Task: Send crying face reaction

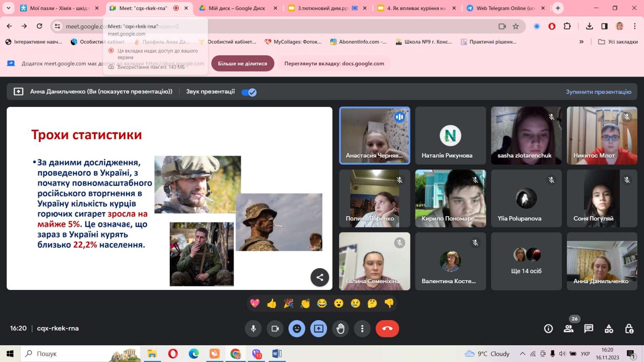Action: pyautogui.click(x=356, y=303)
